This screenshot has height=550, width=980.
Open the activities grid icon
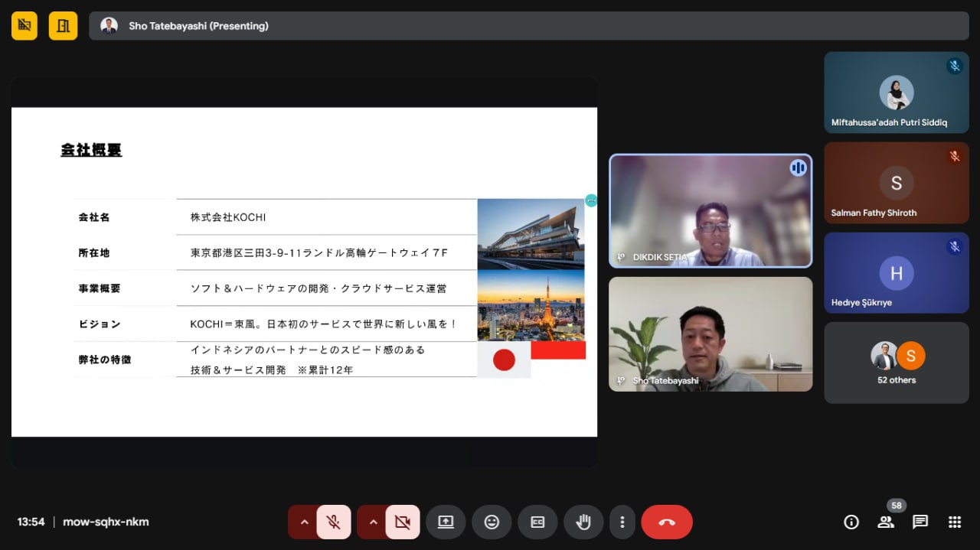pos(955,522)
